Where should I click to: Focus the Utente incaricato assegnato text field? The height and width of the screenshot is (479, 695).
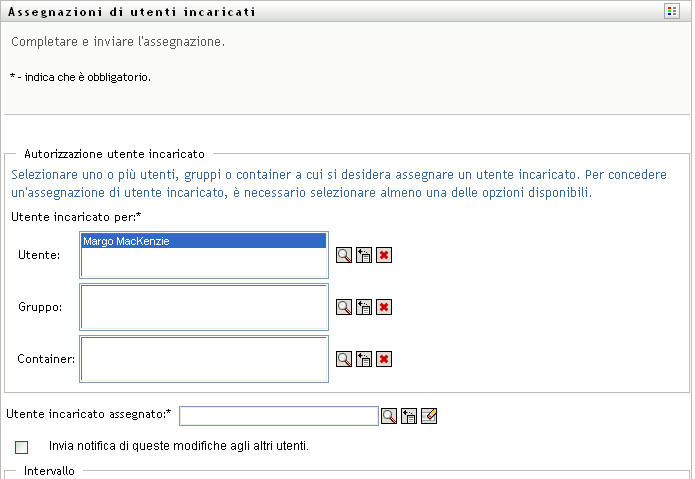coord(278,416)
